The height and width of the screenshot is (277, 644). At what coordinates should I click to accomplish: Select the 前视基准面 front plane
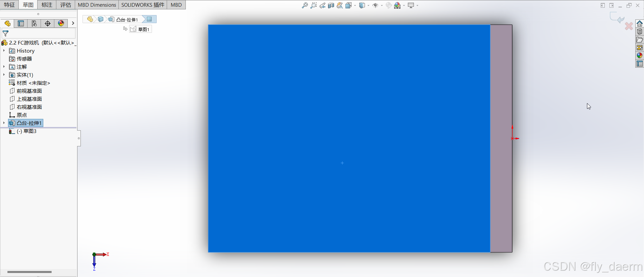[x=26, y=91]
